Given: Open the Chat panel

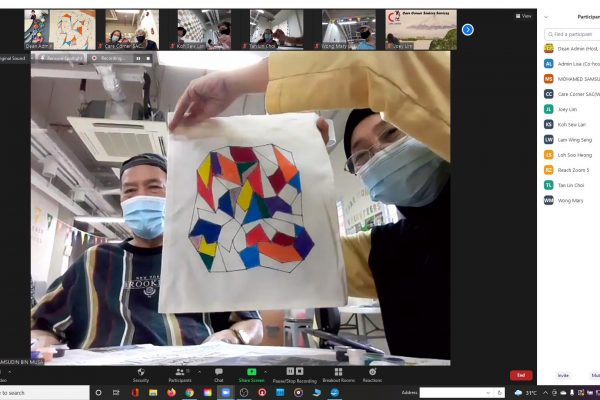Looking at the screenshot, I should click(218, 375).
